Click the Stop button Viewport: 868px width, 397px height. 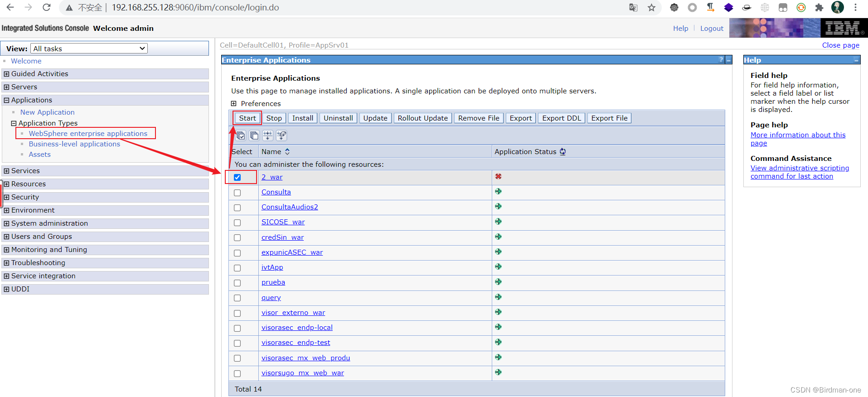pos(274,118)
